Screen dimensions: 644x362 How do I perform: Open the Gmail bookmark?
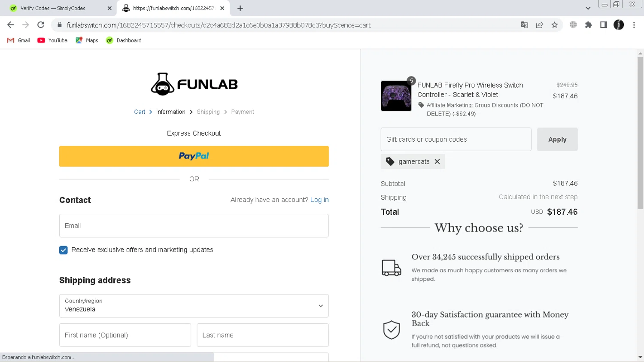click(x=18, y=40)
